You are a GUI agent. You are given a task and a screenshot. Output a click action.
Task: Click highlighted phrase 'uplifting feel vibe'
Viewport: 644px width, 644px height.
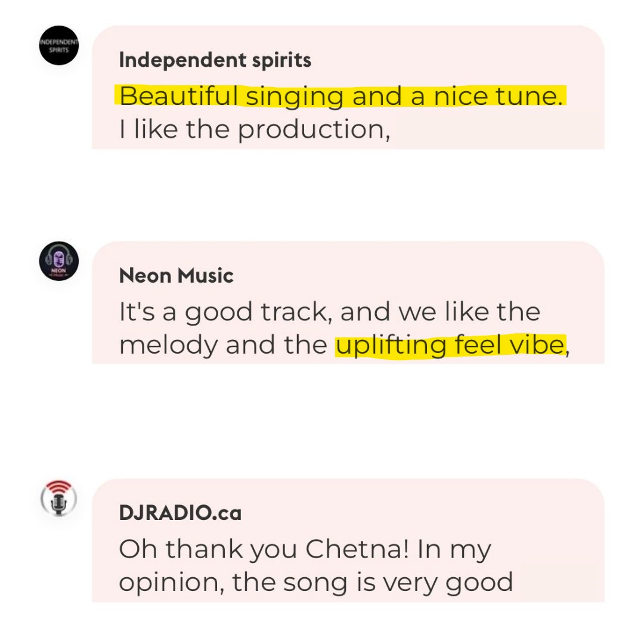click(450, 346)
